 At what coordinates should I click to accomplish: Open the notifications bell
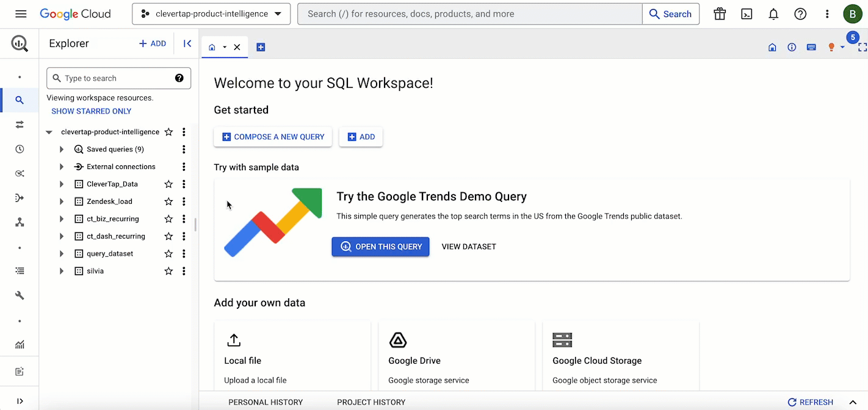(773, 14)
